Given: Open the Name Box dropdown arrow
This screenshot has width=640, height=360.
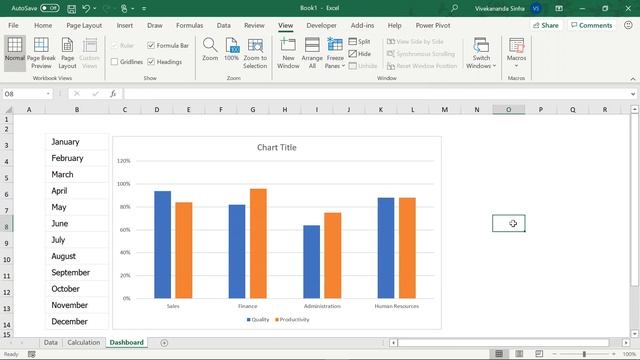Looking at the screenshot, I should coord(48,94).
